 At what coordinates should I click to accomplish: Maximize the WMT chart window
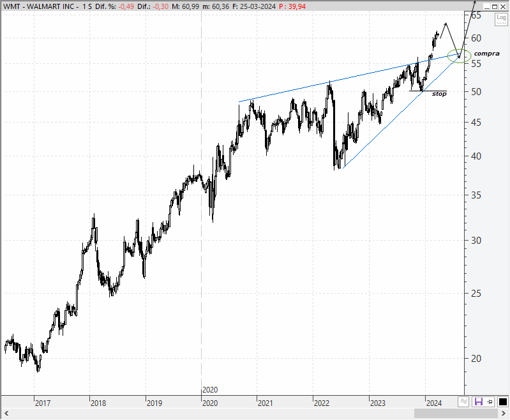pyautogui.click(x=495, y=6)
